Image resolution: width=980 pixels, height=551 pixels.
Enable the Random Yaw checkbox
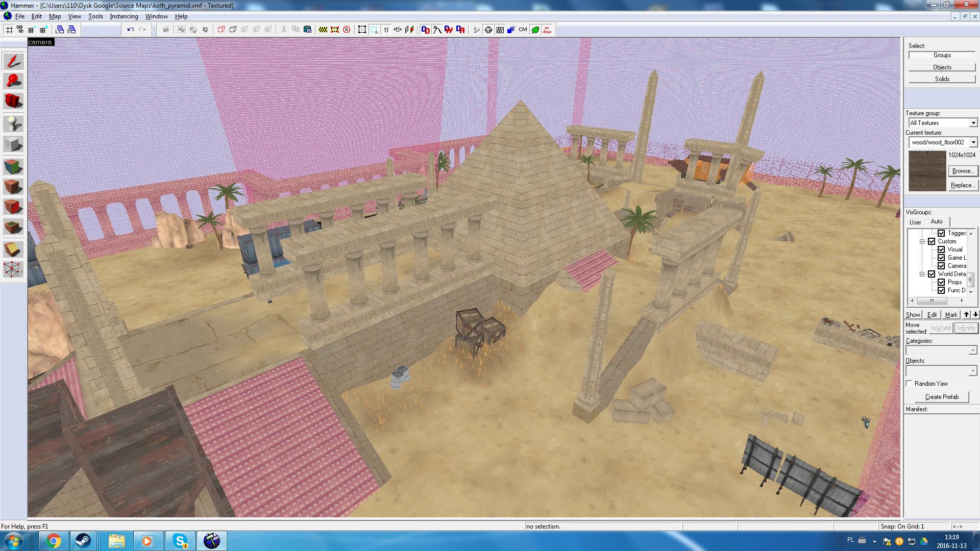tap(909, 383)
